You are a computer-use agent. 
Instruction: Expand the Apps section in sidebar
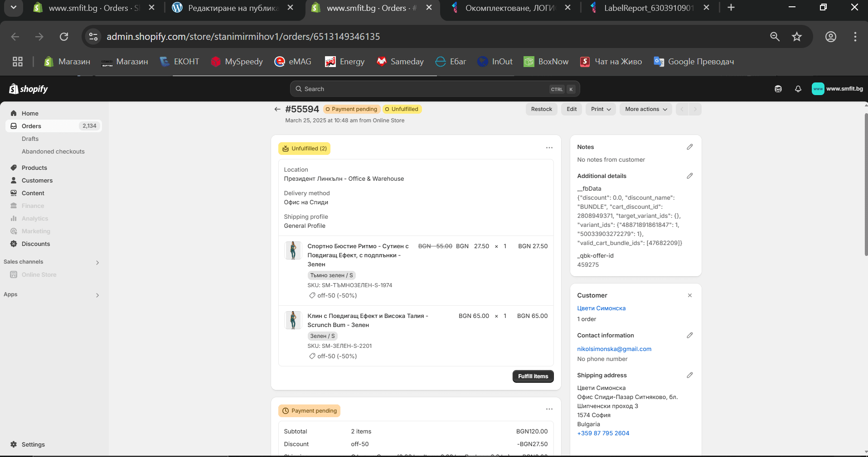(97, 295)
